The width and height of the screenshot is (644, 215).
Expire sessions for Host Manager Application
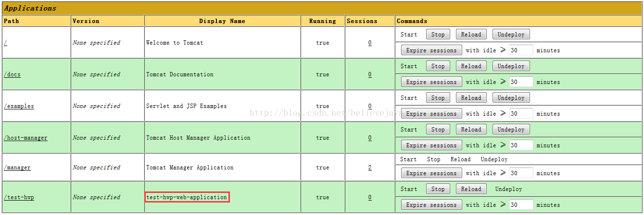click(431, 145)
